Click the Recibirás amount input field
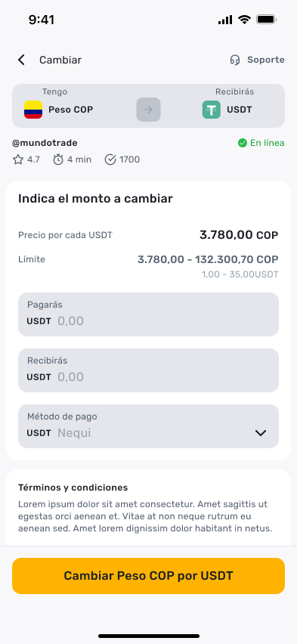The image size is (297, 644). click(148, 370)
